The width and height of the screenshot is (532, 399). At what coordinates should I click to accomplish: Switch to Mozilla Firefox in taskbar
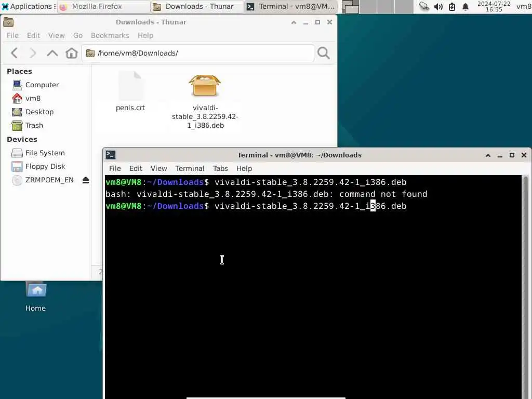coord(103,6)
